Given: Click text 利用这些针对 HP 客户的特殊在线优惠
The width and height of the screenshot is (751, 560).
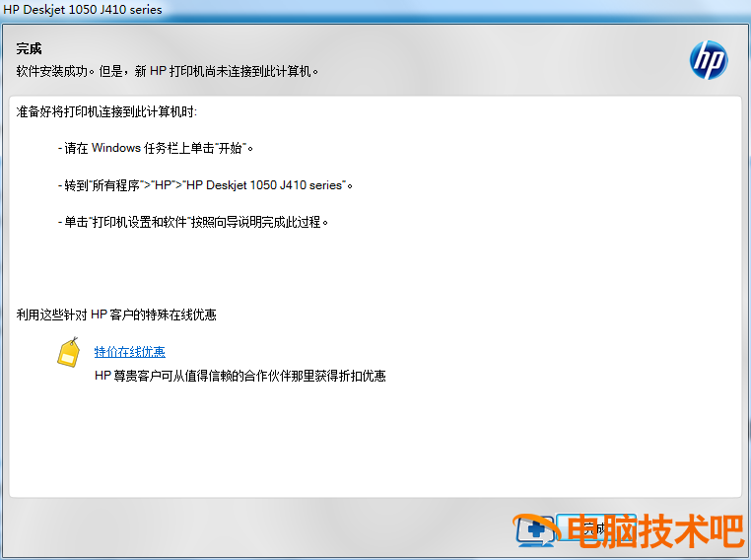Looking at the screenshot, I should [x=116, y=315].
